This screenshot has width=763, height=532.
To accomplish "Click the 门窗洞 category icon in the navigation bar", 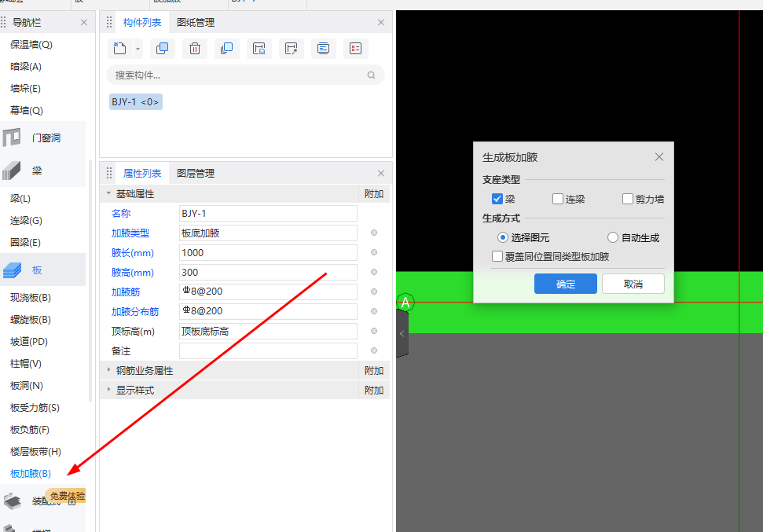I will [12, 138].
